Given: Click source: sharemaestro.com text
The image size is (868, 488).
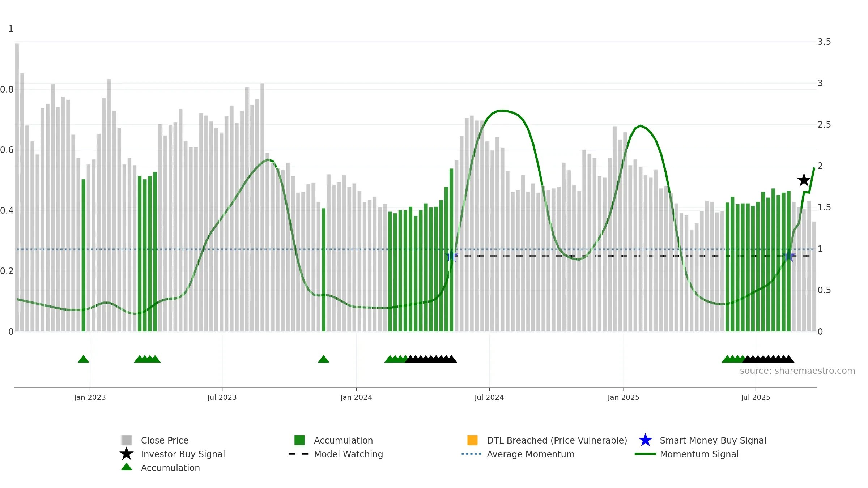Looking at the screenshot, I should click(x=797, y=371).
